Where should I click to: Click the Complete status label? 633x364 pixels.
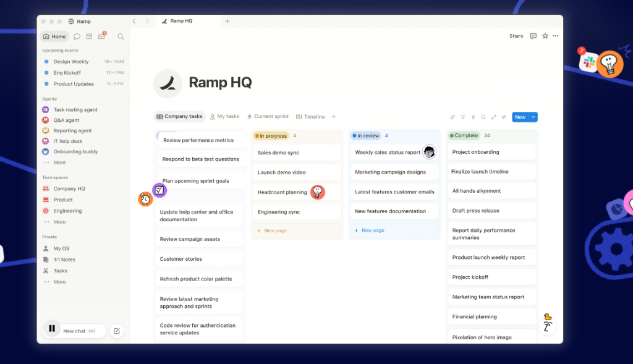464,135
